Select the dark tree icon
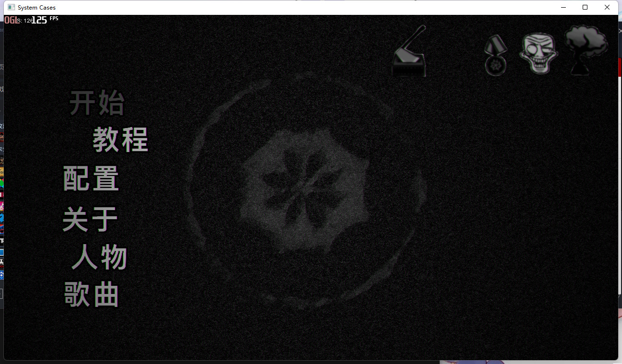Viewport: 622px width, 364px height. tap(585, 49)
